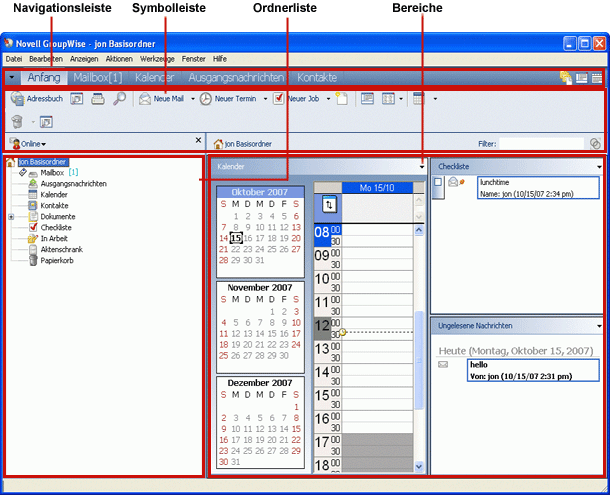Image resolution: width=610 pixels, height=495 pixels.
Task: Click the new note page icon
Action: 341,98
